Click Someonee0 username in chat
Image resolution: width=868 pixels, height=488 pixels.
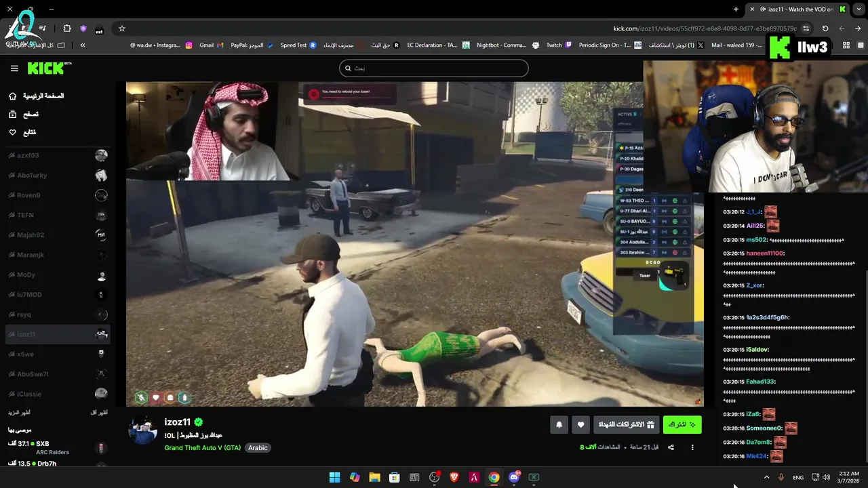pyautogui.click(x=764, y=428)
